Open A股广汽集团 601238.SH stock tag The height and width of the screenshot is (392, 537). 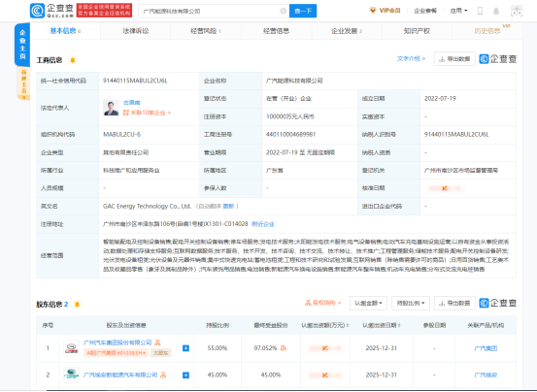pyautogui.click(x=116, y=352)
